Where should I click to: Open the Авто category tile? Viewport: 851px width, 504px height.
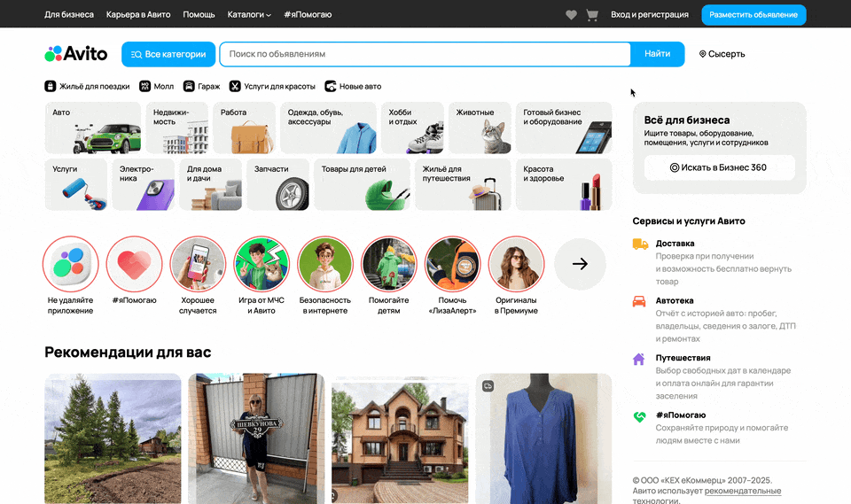point(93,128)
